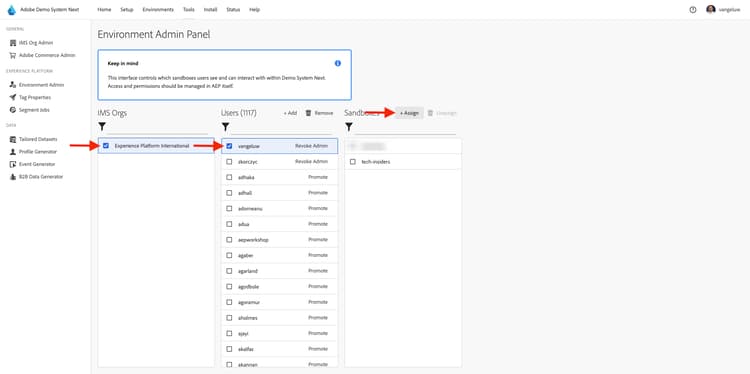750x374 pixels.
Task: Click the user avatar icon
Action: point(711,10)
